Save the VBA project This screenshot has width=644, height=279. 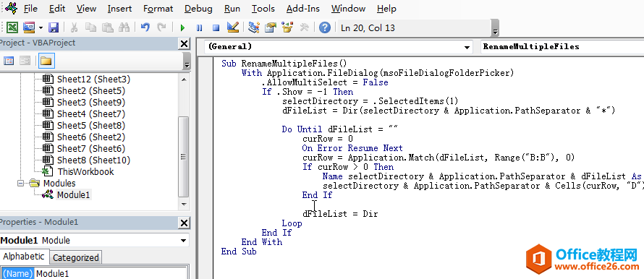pyautogui.click(x=54, y=27)
